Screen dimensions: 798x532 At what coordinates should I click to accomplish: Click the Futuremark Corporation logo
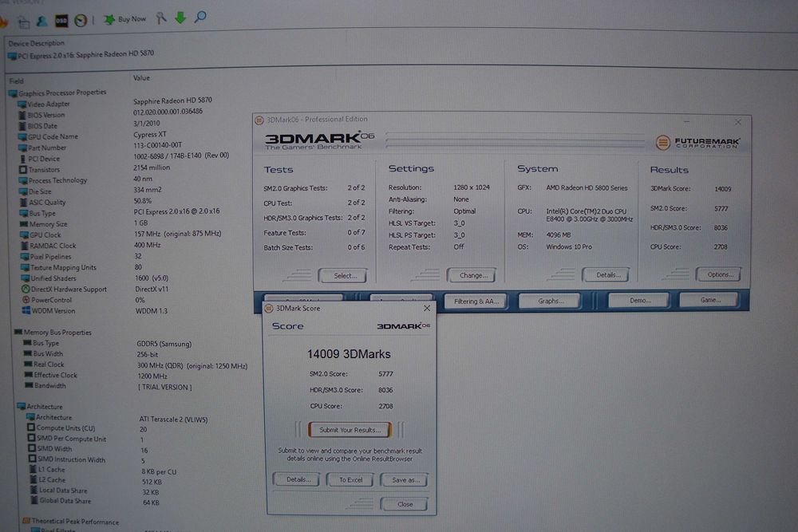[x=697, y=143]
